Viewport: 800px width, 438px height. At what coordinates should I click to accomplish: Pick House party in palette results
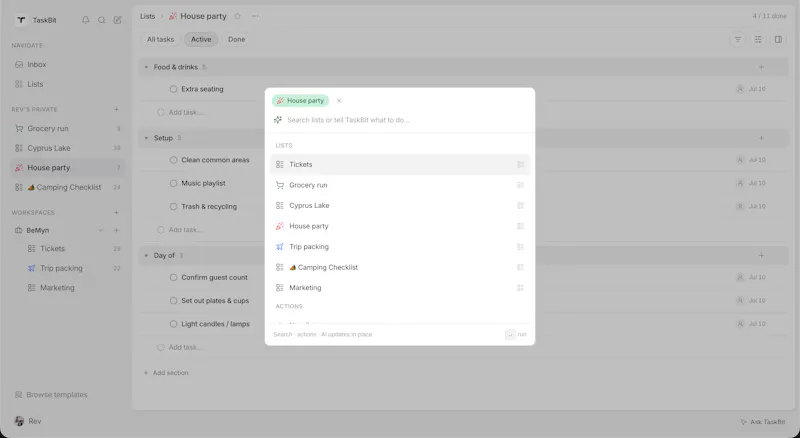pyautogui.click(x=400, y=226)
